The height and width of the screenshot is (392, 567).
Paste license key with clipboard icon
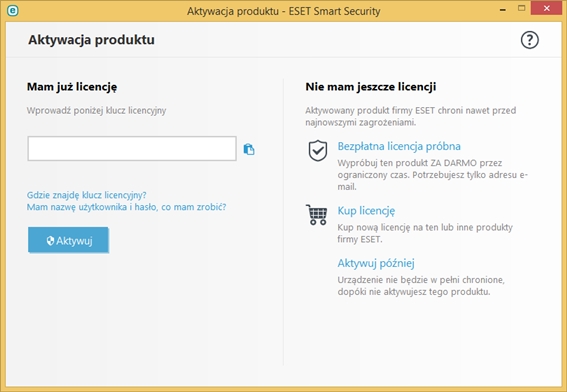[x=249, y=149]
